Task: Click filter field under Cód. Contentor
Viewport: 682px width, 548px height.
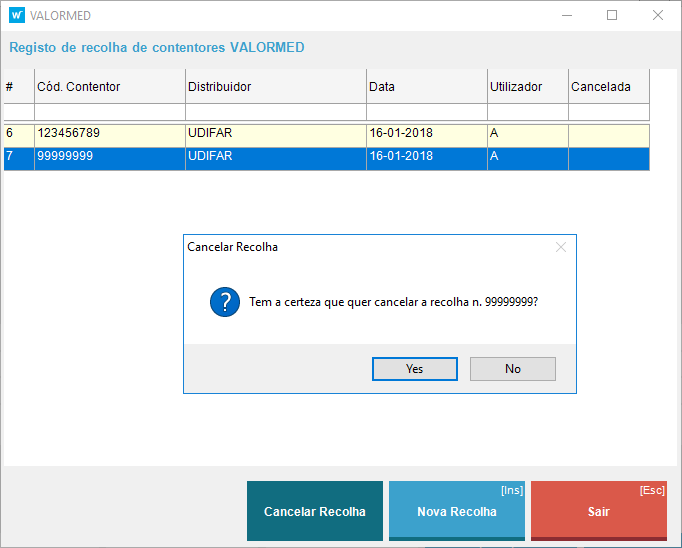Action: 110,112
